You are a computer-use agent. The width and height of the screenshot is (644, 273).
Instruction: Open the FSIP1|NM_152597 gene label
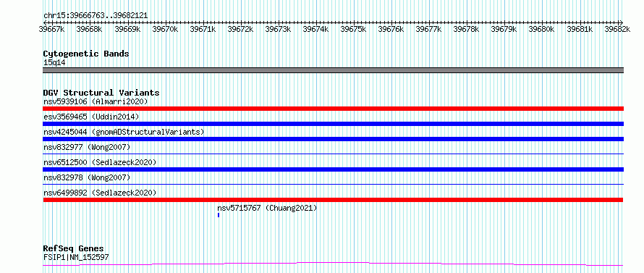coord(76,257)
